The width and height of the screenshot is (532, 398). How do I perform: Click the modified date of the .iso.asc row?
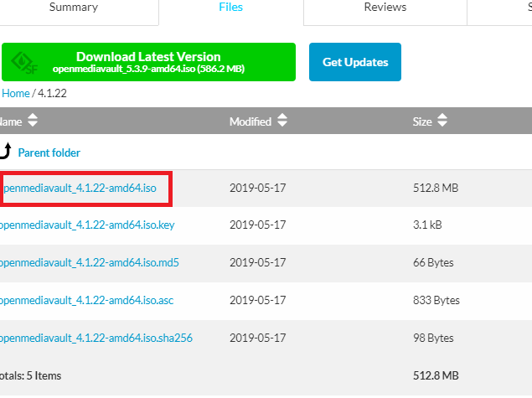pyautogui.click(x=258, y=300)
